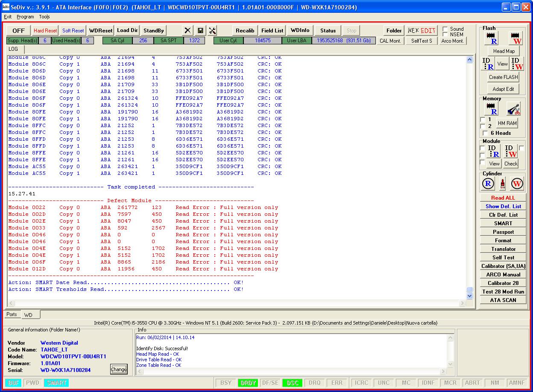Click Adapt Edit button
This screenshot has width=533, height=392.
click(504, 89)
